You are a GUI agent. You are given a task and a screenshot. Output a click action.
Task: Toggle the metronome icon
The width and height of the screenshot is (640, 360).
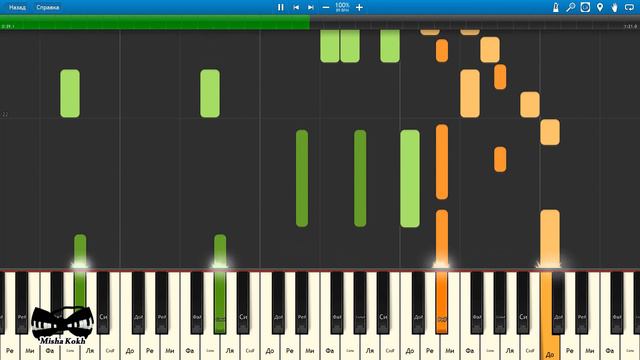556,7
